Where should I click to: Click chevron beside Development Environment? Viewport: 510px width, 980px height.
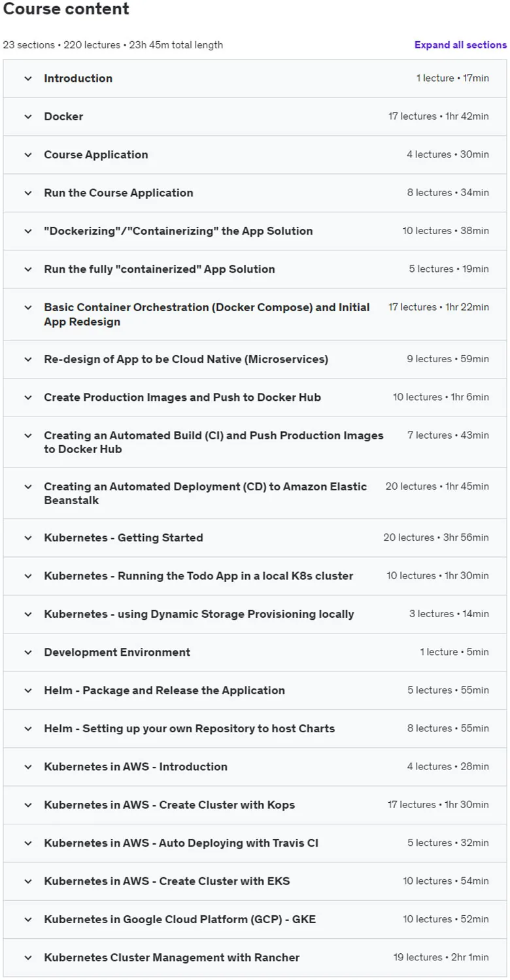28,652
